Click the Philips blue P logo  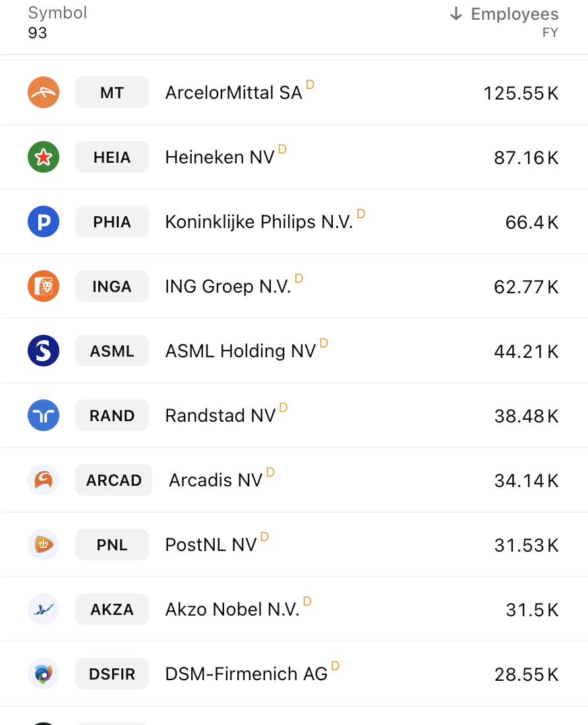[44, 221]
